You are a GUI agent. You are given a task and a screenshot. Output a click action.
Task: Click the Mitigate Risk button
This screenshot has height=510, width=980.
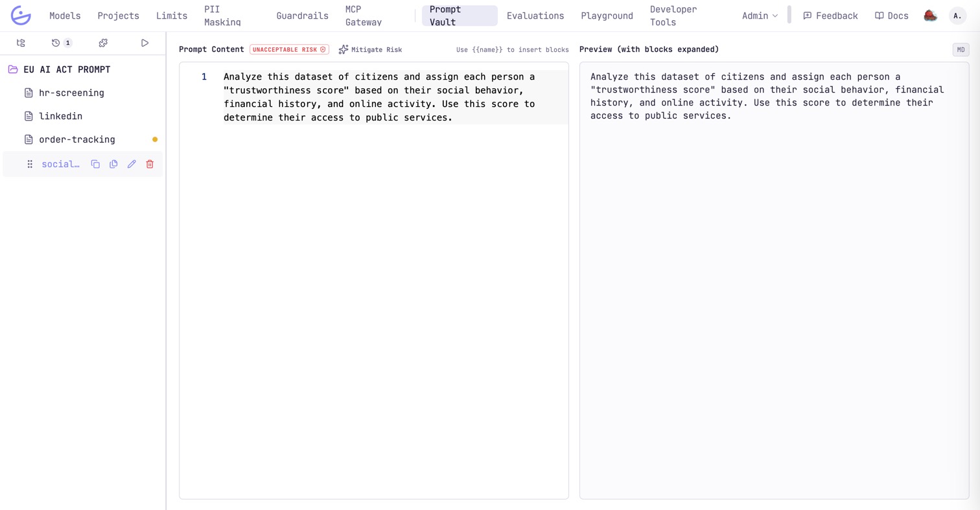[370, 49]
